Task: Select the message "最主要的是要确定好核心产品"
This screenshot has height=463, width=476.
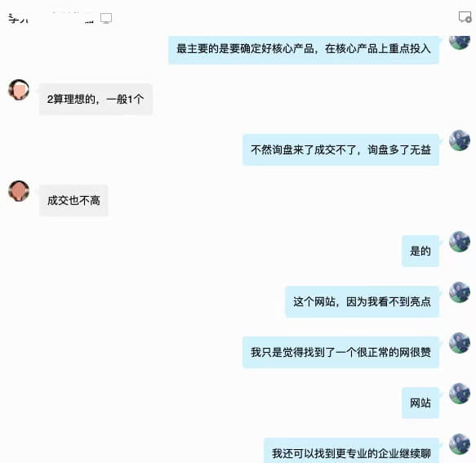Action: (x=304, y=49)
